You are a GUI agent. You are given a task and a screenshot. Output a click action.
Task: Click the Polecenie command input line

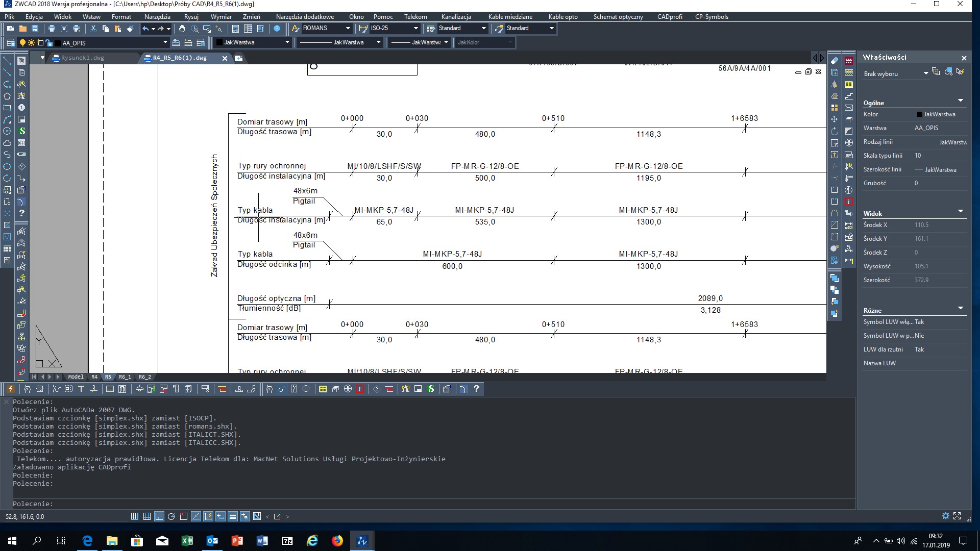pyautogui.click(x=434, y=504)
